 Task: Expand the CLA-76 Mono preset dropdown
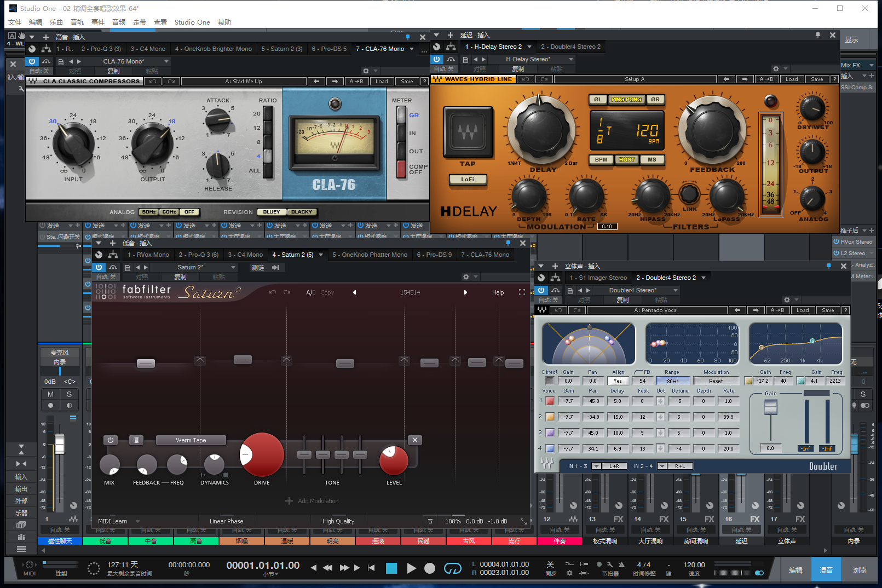(166, 61)
